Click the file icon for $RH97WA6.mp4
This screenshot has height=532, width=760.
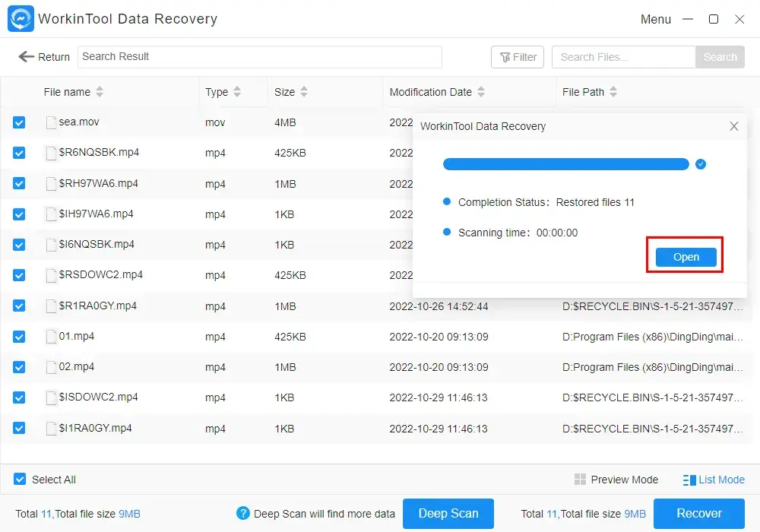tap(51, 184)
